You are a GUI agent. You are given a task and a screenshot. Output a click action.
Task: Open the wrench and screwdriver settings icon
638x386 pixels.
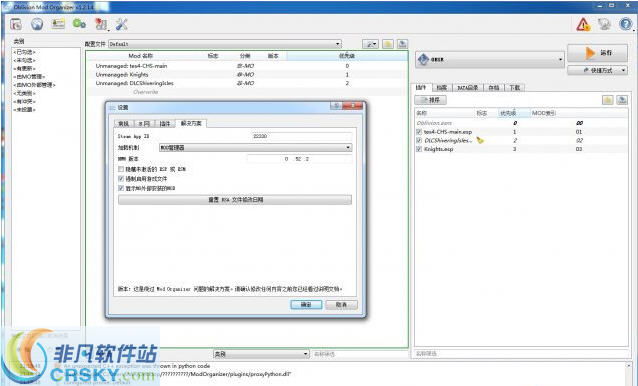point(122,24)
